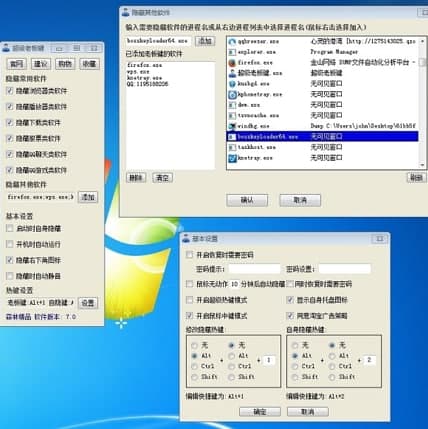
Task: Click the process list scrollbar up arrow
Action: pos(422,41)
